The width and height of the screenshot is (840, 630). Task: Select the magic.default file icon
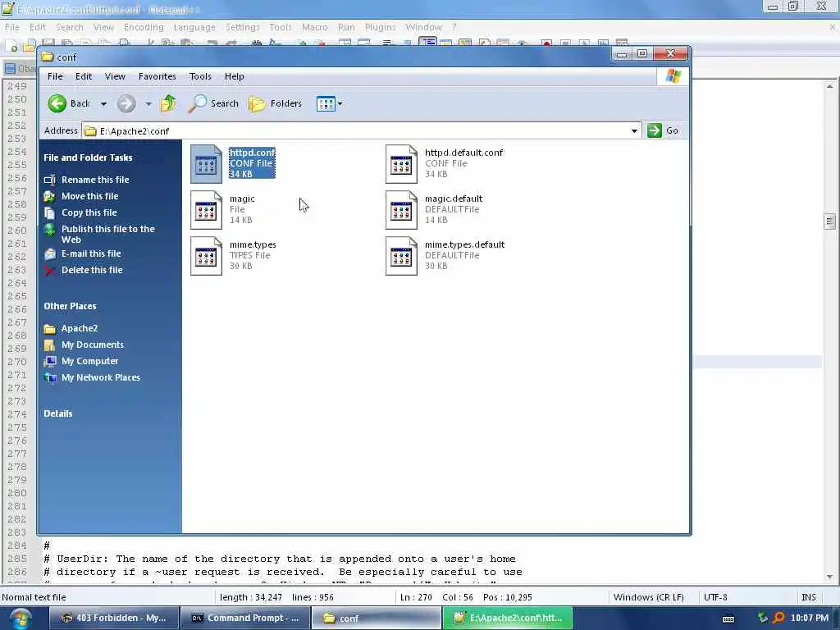tap(401, 210)
